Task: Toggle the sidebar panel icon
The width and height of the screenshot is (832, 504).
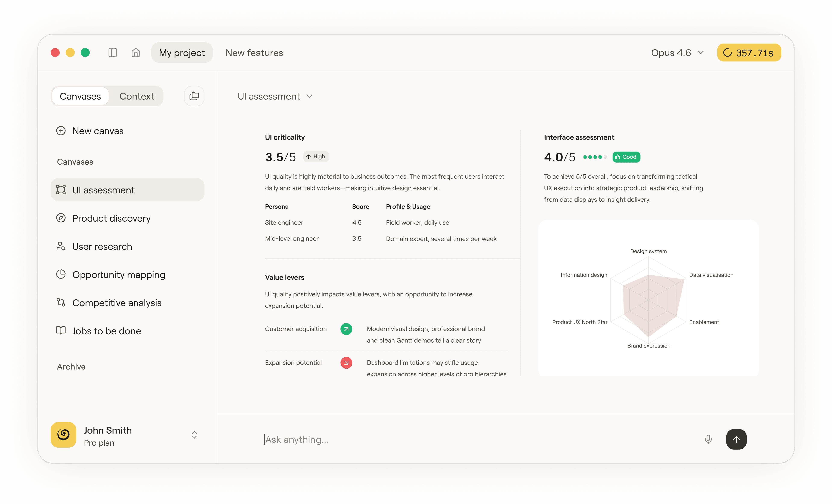Action: (113, 53)
